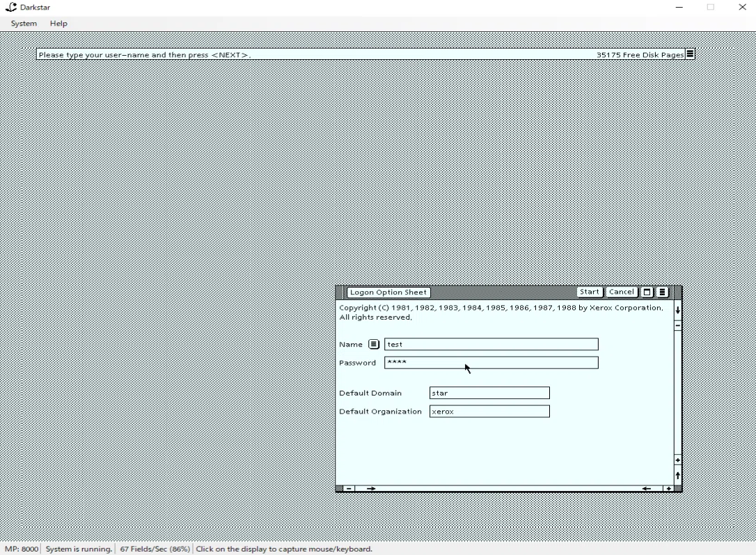
Task: Focus the Password input field
Action: click(x=491, y=363)
